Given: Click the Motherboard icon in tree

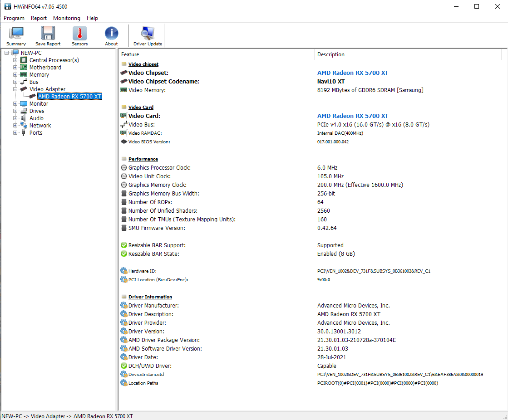Looking at the screenshot, I should 24,67.
